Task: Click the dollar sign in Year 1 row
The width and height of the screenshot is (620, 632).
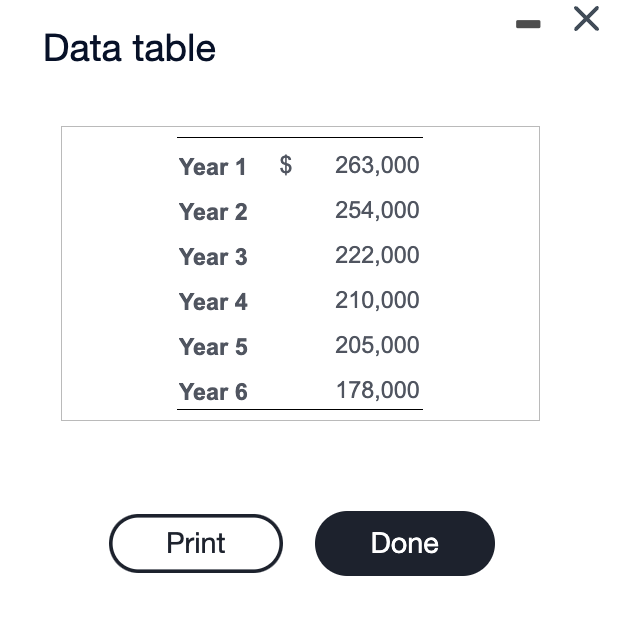Action: [x=285, y=165]
